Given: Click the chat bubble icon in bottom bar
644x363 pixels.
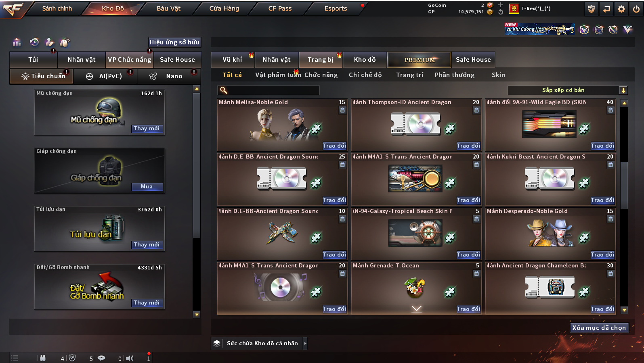Looking at the screenshot, I should pyautogui.click(x=101, y=358).
